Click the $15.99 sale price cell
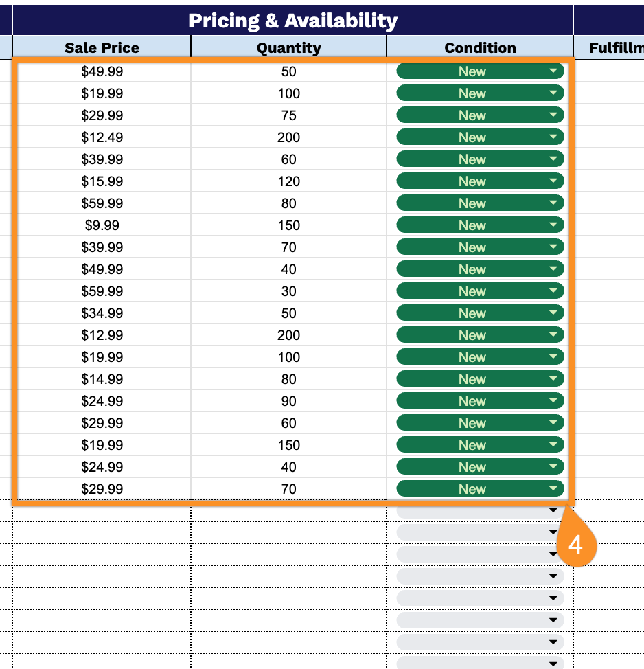This screenshot has height=669, width=644. pyautogui.click(x=102, y=181)
